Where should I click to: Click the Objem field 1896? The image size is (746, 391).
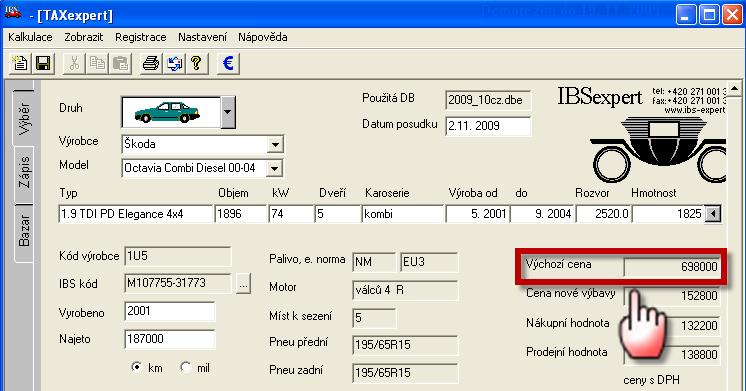pyautogui.click(x=241, y=214)
